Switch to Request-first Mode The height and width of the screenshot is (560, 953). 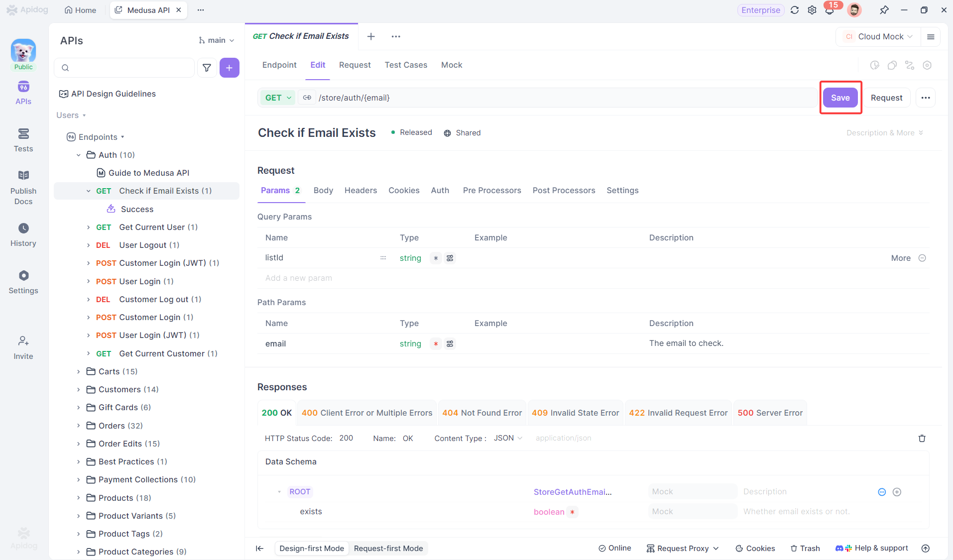click(x=388, y=548)
